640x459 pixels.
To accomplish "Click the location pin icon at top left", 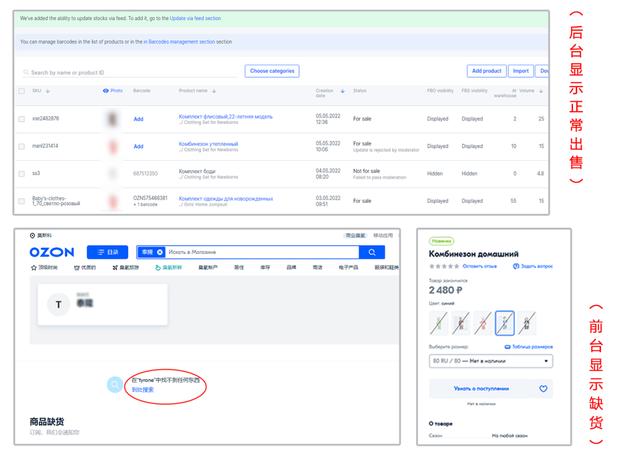I will click(x=32, y=236).
